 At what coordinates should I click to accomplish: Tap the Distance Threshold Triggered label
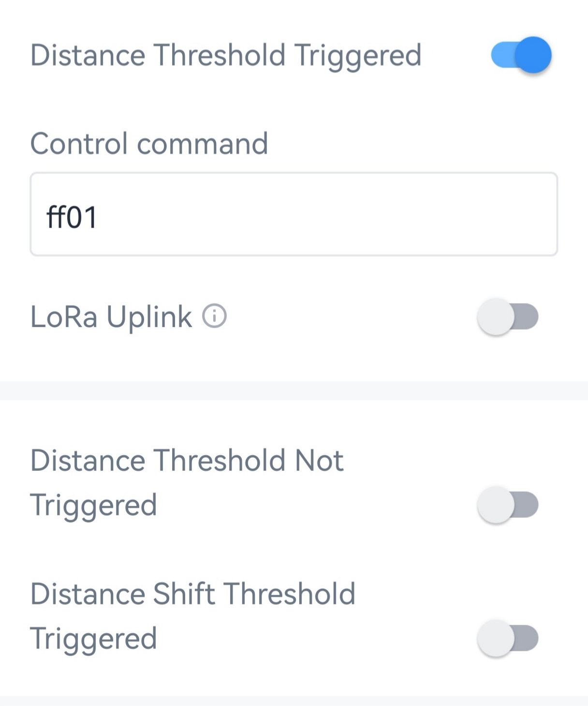click(x=226, y=55)
